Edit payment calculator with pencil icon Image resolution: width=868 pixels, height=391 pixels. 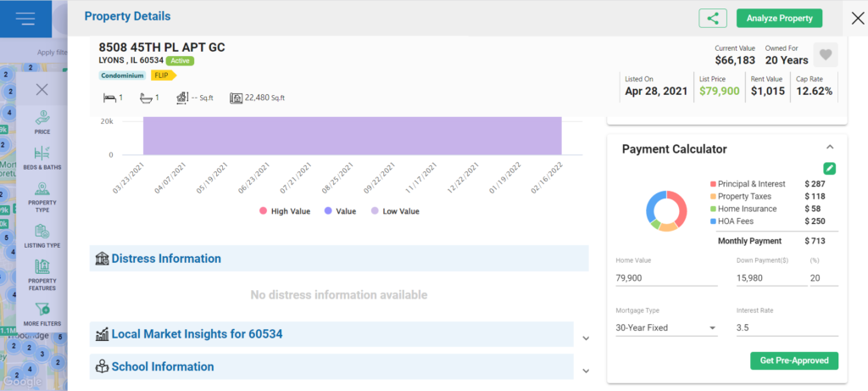tap(829, 169)
